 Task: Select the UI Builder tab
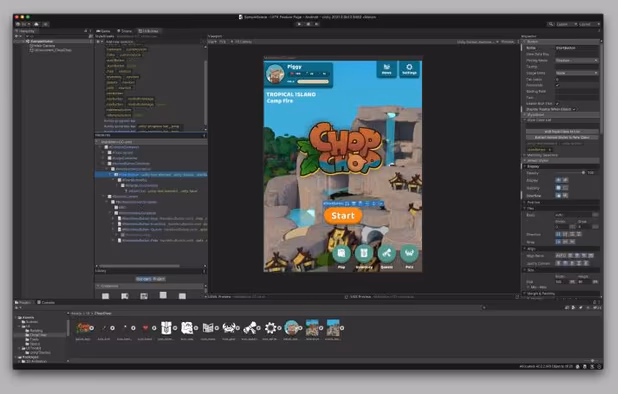click(149, 31)
